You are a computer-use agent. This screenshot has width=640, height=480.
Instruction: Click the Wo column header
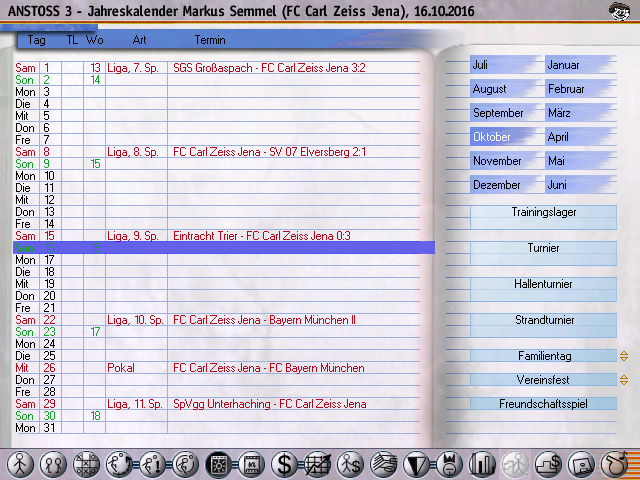95,40
